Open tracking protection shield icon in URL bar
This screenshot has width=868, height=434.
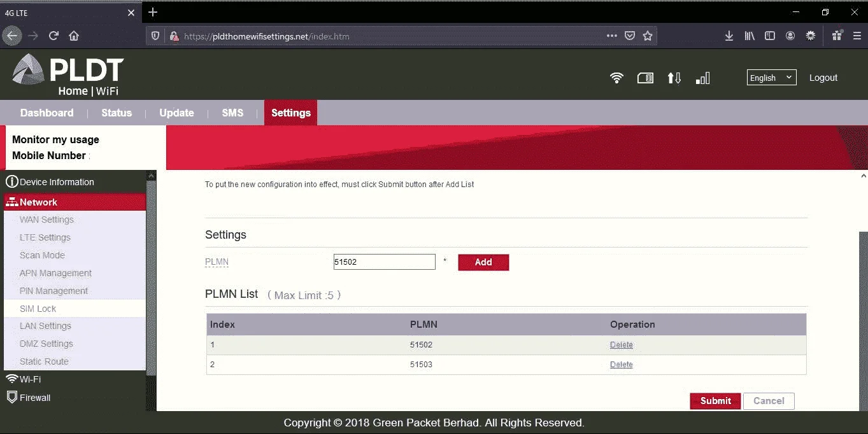[155, 36]
